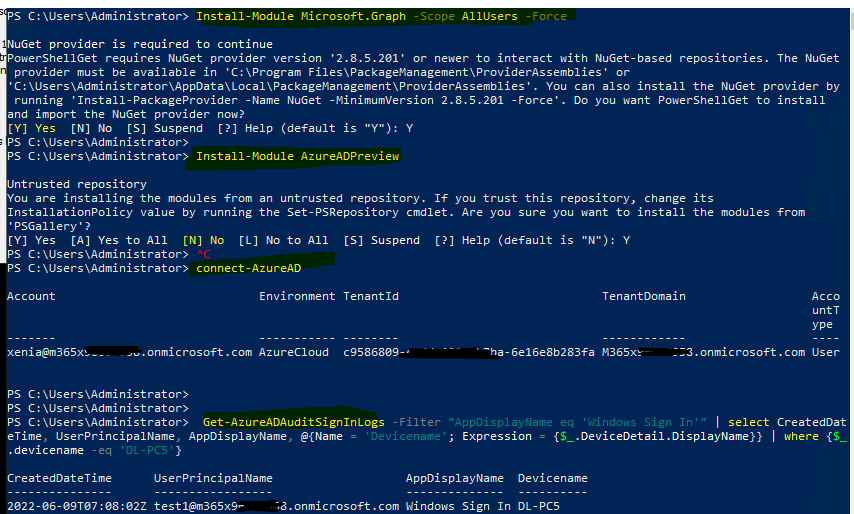Image resolution: width=854 pixels, height=514 pixels.
Task: Click the 'where' keyword in the pipeline
Action: [801, 437]
